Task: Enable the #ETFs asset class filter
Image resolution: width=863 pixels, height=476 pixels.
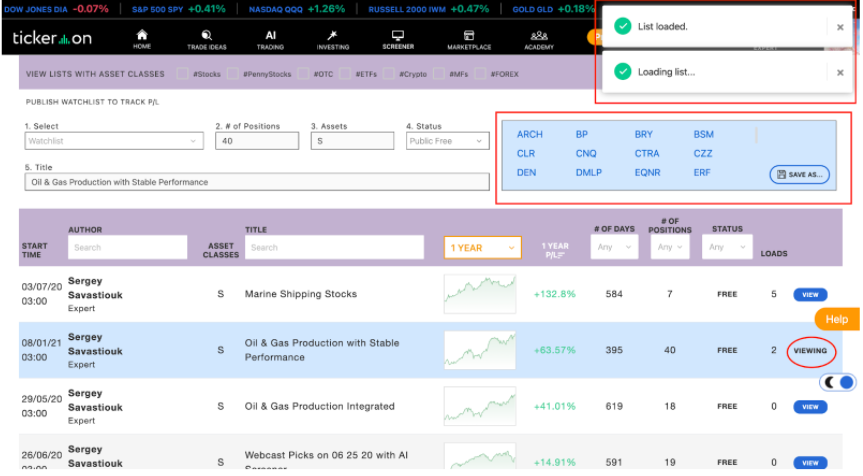Action: pyautogui.click(x=345, y=74)
